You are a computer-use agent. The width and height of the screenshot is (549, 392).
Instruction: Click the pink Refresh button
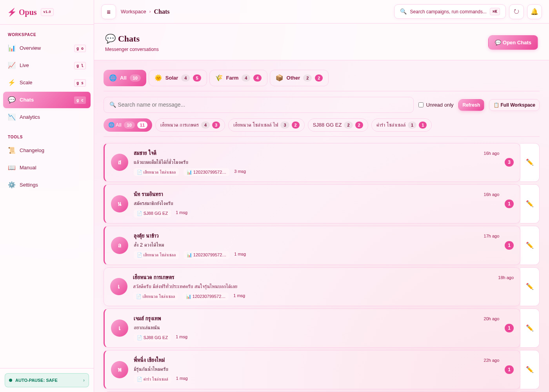[471, 105]
